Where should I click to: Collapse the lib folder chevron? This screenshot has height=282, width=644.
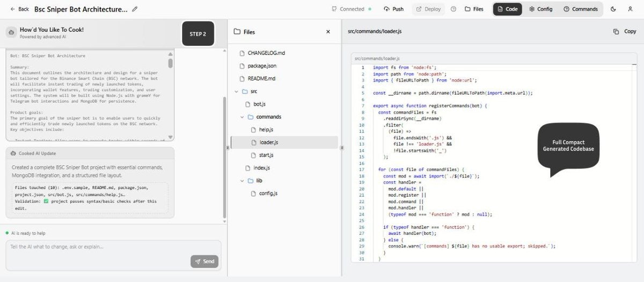coord(242,181)
